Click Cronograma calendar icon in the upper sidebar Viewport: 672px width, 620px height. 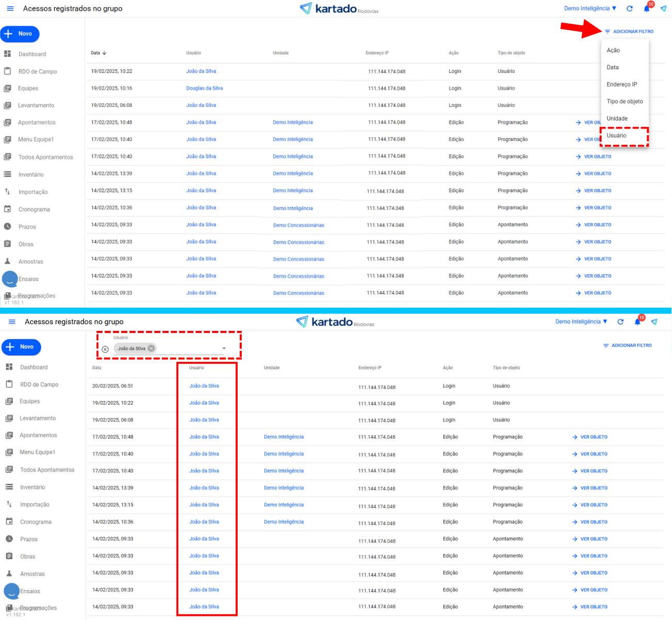(8, 209)
